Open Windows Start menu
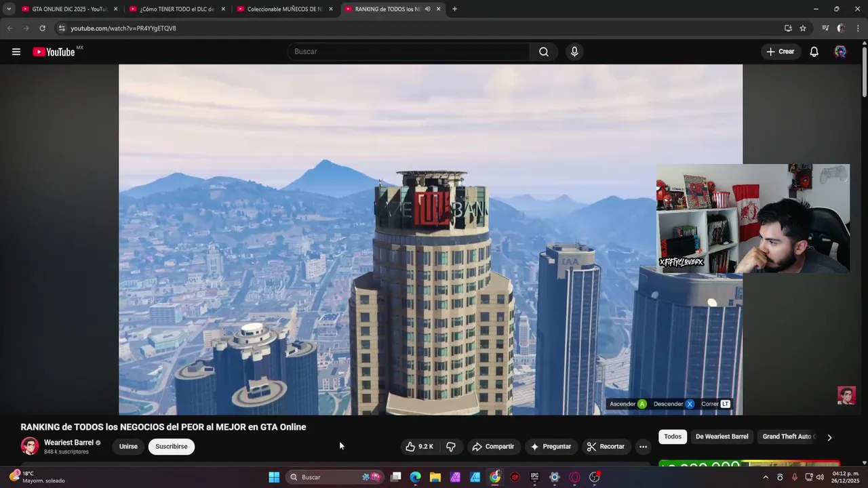 (274, 477)
